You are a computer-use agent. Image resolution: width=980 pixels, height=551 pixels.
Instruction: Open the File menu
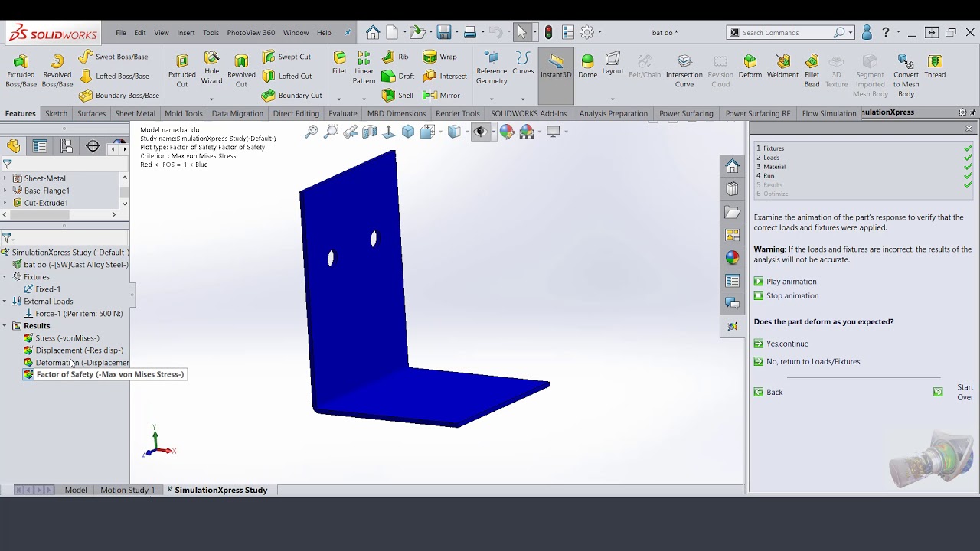pyautogui.click(x=121, y=33)
